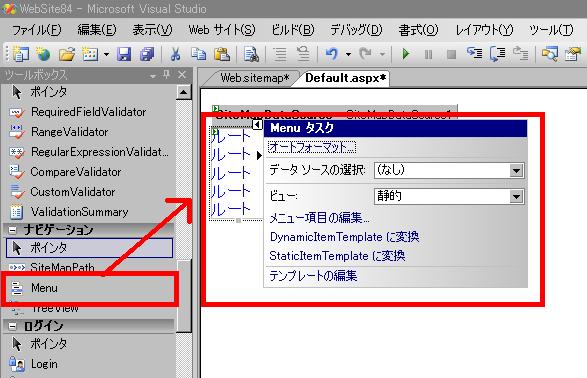Screen dimensions: 587x378
Task: Close the ツールボックス panel
Action: [182, 75]
